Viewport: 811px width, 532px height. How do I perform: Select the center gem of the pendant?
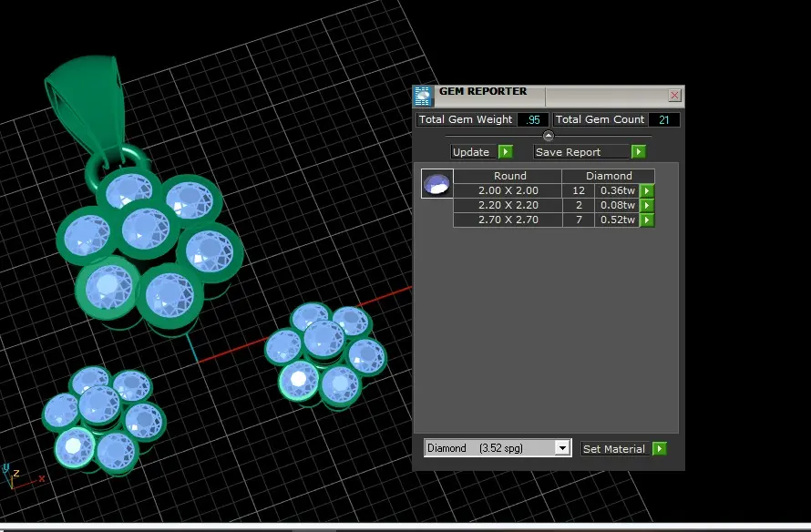[x=147, y=229]
